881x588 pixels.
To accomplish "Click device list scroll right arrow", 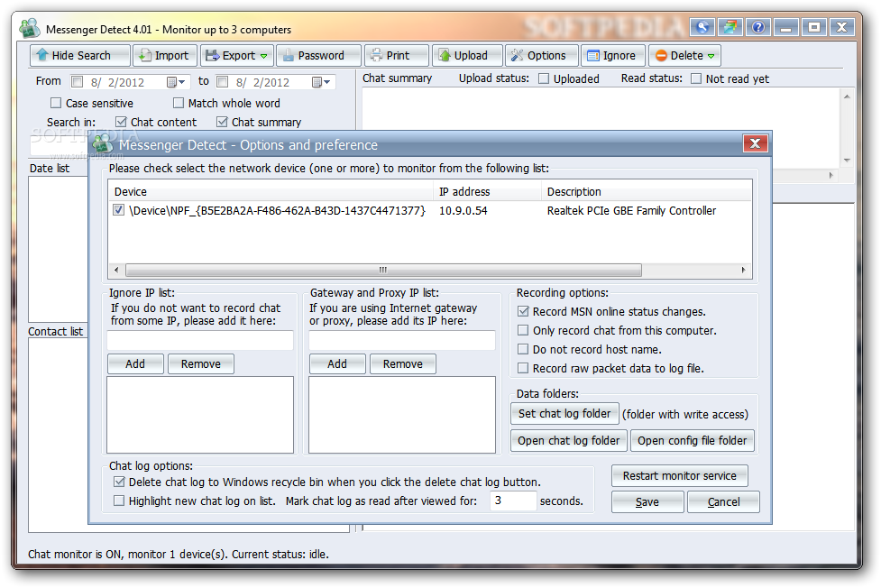I will pyautogui.click(x=743, y=270).
